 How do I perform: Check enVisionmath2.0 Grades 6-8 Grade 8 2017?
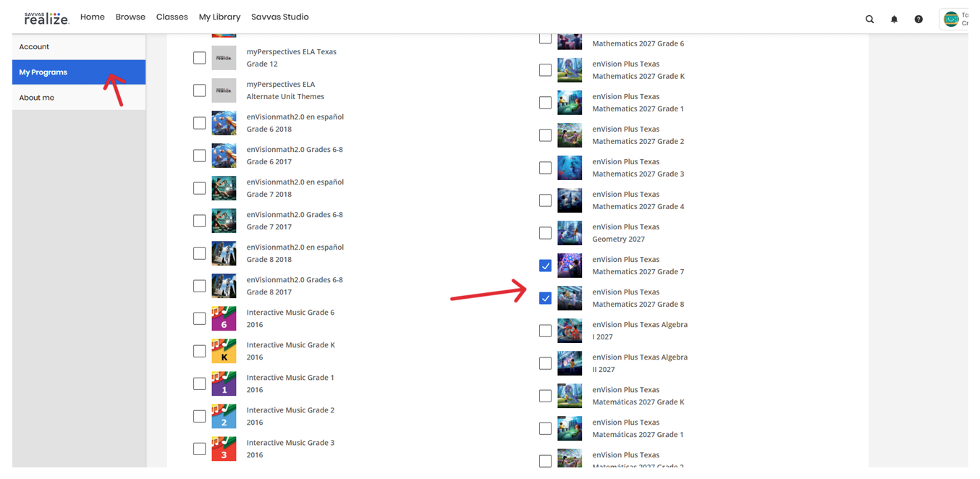tap(200, 286)
